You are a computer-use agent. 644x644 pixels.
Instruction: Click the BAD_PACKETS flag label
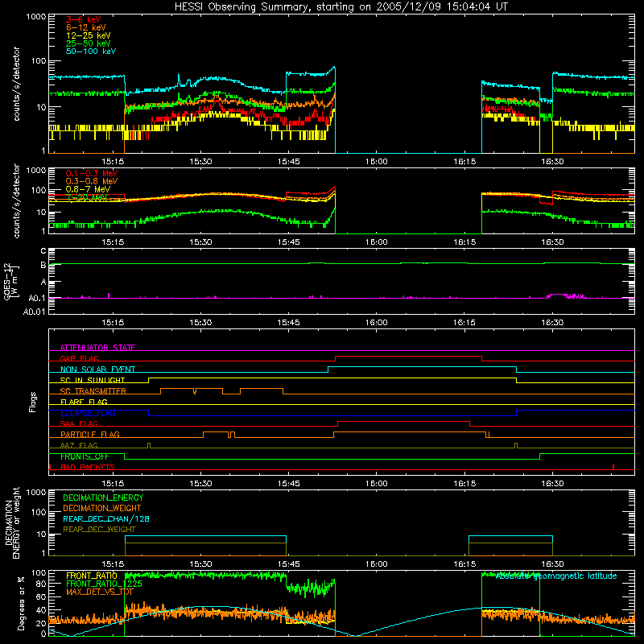tap(88, 468)
